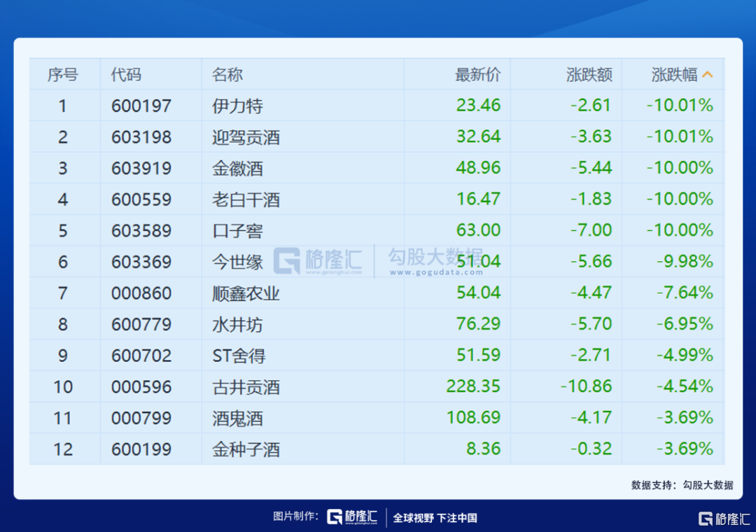The image size is (756, 532).
Task: Select stock code 000799
Action: pyautogui.click(x=141, y=418)
